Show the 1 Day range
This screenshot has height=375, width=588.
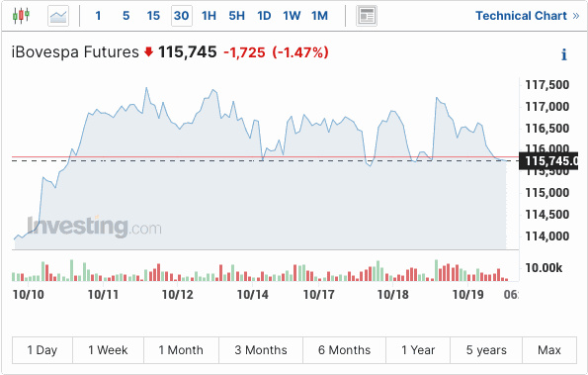pyautogui.click(x=42, y=350)
